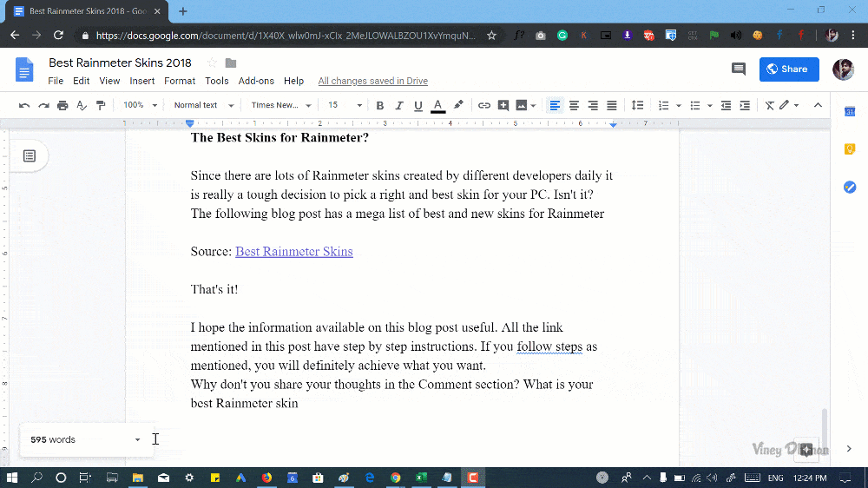Open the editing mode pencil dropdown
The width and height of the screenshot is (868, 488).
[789, 105]
